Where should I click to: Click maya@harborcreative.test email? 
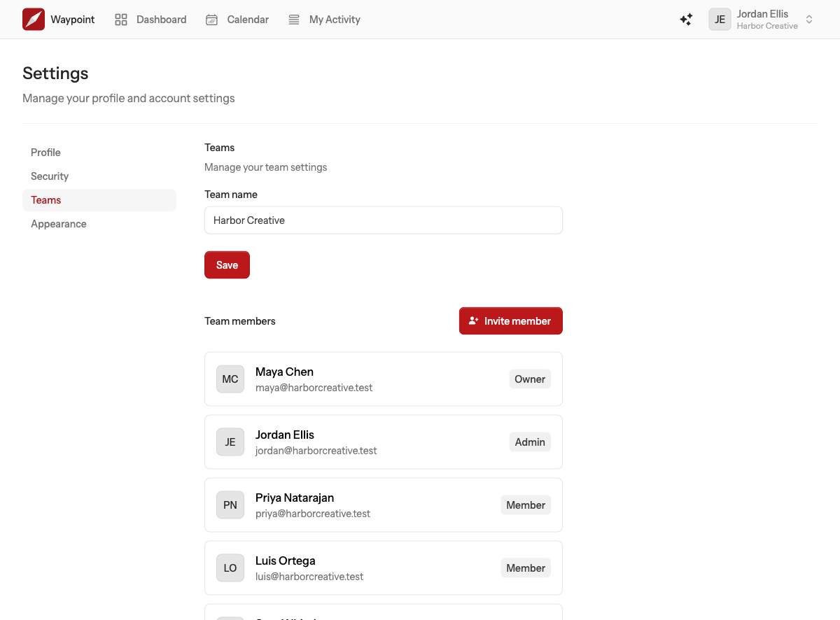[314, 388]
